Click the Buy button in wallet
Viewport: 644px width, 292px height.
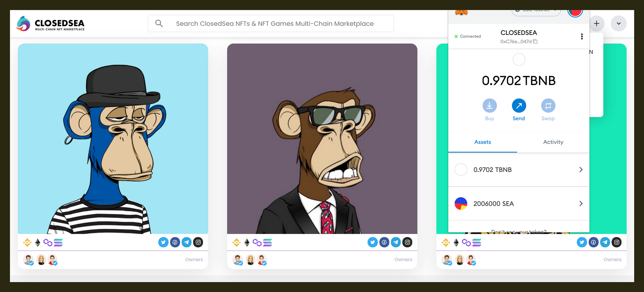489,110
